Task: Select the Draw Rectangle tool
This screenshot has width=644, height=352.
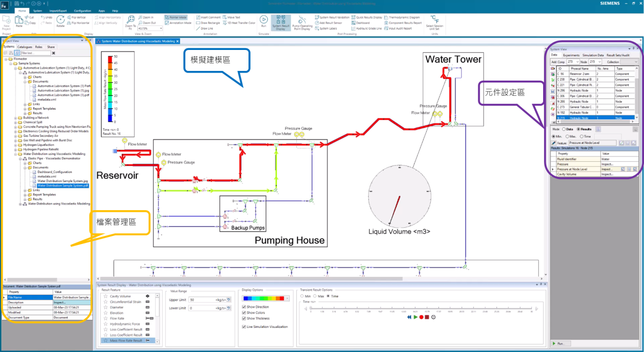Action: pos(208,23)
